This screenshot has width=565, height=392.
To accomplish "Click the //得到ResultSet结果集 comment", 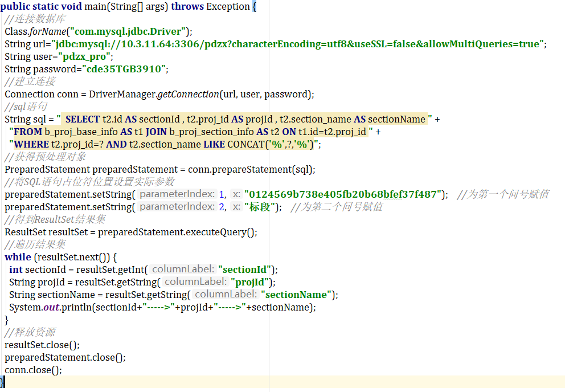I will [x=55, y=219].
